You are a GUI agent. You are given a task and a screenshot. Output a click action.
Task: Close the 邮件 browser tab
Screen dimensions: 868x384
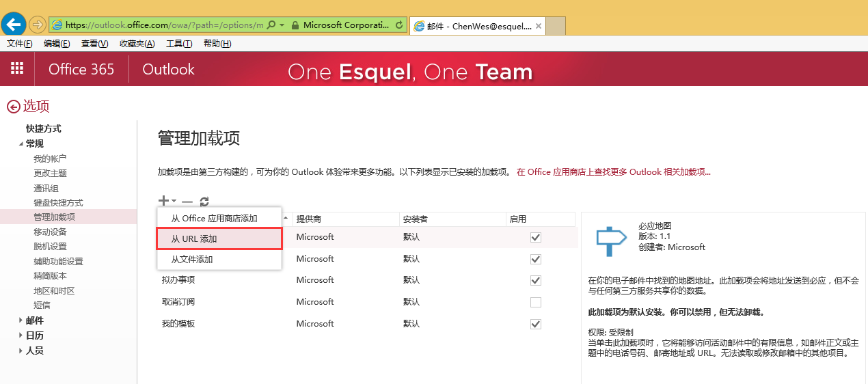click(539, 26)
